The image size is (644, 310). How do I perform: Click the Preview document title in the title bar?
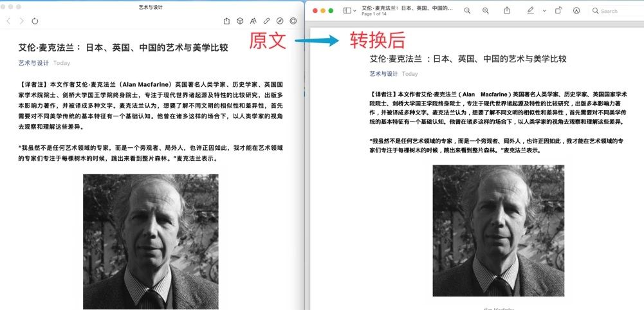[x=407, y=8]
